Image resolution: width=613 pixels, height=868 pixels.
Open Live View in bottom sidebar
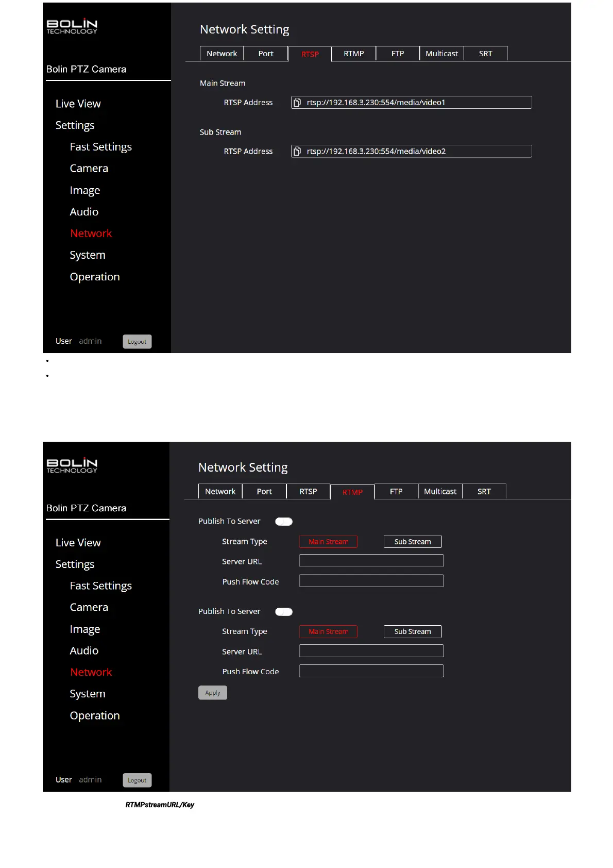coord(78,543)
